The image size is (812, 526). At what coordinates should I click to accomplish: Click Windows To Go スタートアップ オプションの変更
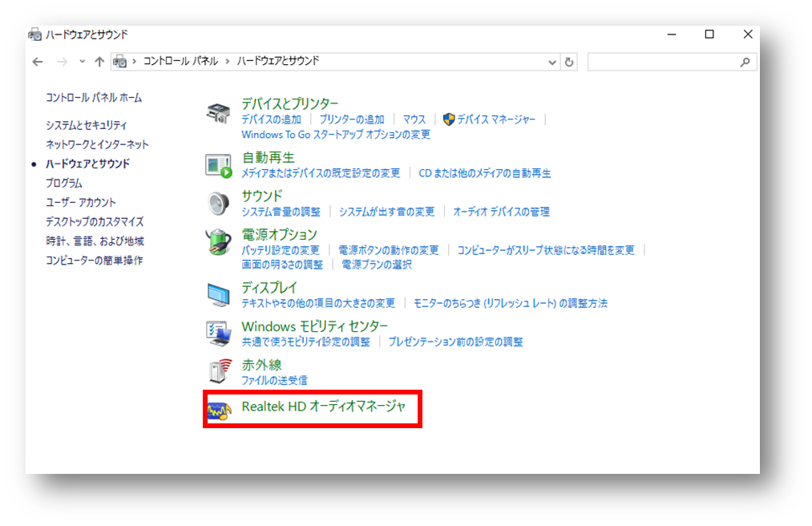click(x=336, y=134)
